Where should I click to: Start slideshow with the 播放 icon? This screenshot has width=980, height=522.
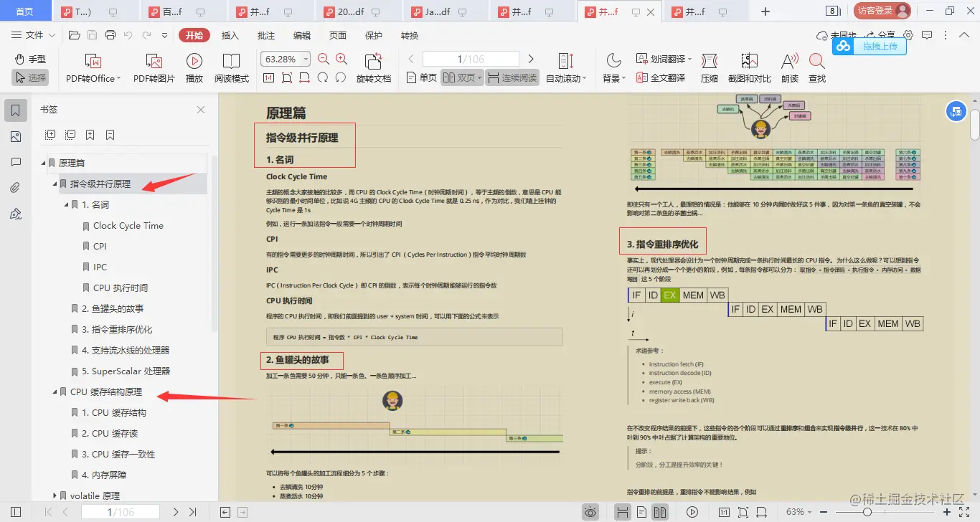coord(194,67)
